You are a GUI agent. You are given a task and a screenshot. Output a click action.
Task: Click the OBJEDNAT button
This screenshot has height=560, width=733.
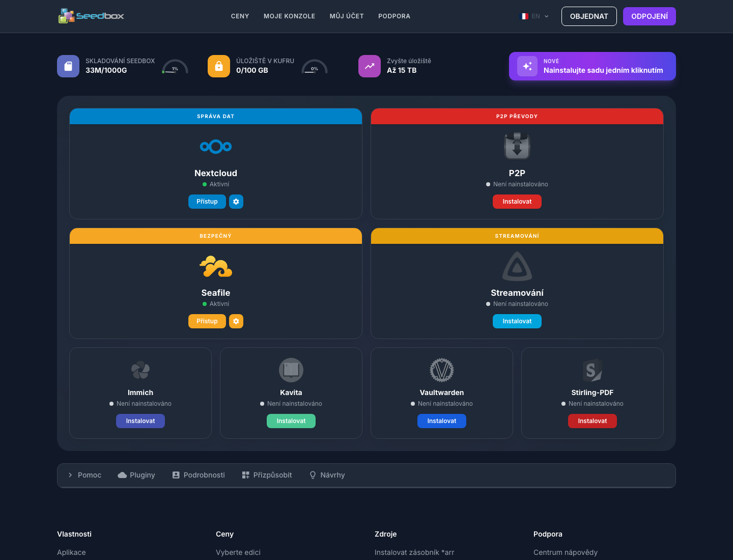[589, 16]
